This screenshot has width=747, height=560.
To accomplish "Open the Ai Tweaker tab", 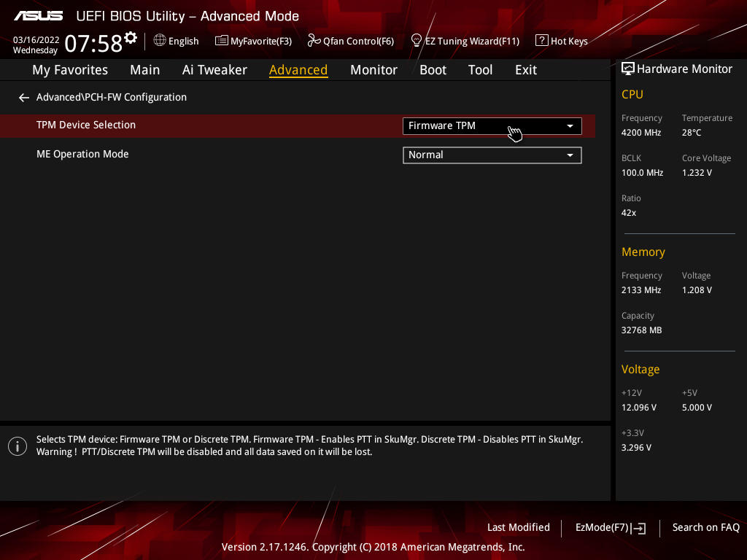I will coord(214,70).
